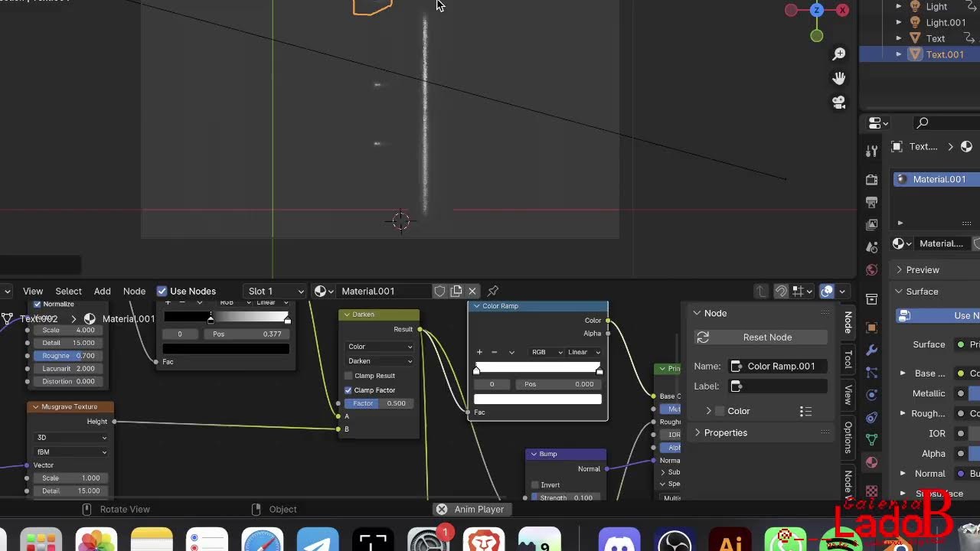Remove a color stop from Color Ramp.001
The width and height of the screenshot is (980, 551).
[x=494, y=352]
